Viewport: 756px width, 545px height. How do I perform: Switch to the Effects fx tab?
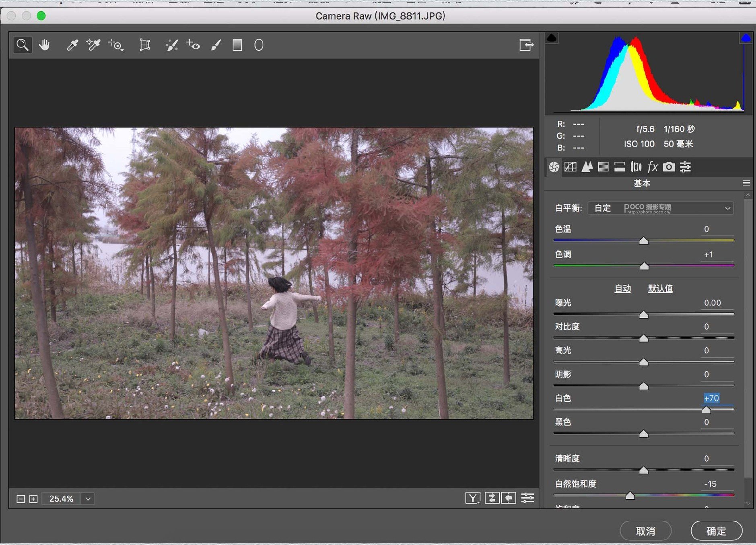[652, 167]
